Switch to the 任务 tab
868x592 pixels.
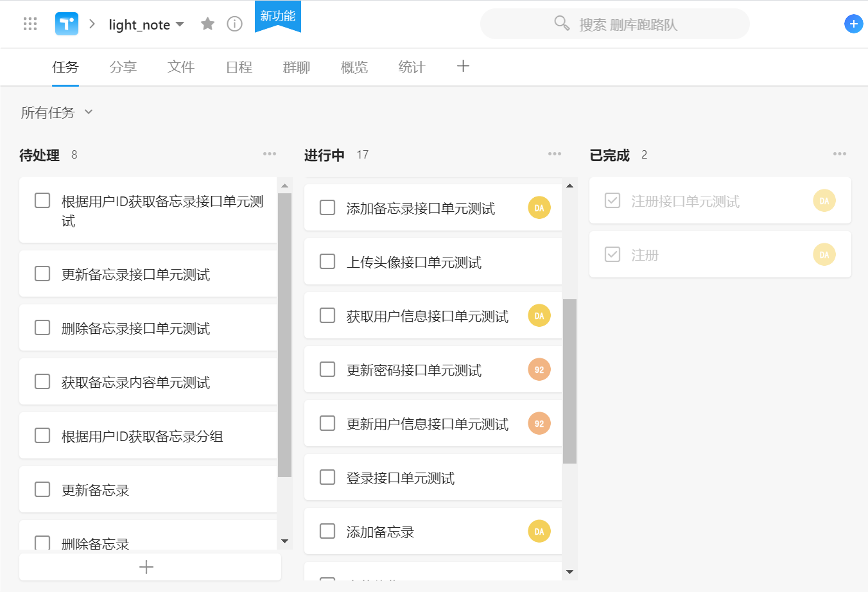pyautogui.click(x=65, y=67)
